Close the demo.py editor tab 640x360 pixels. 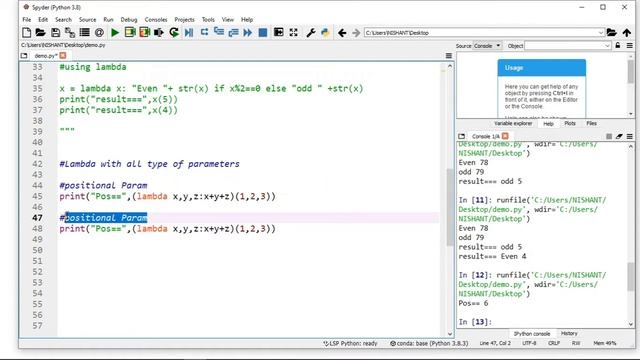[63, 56]
